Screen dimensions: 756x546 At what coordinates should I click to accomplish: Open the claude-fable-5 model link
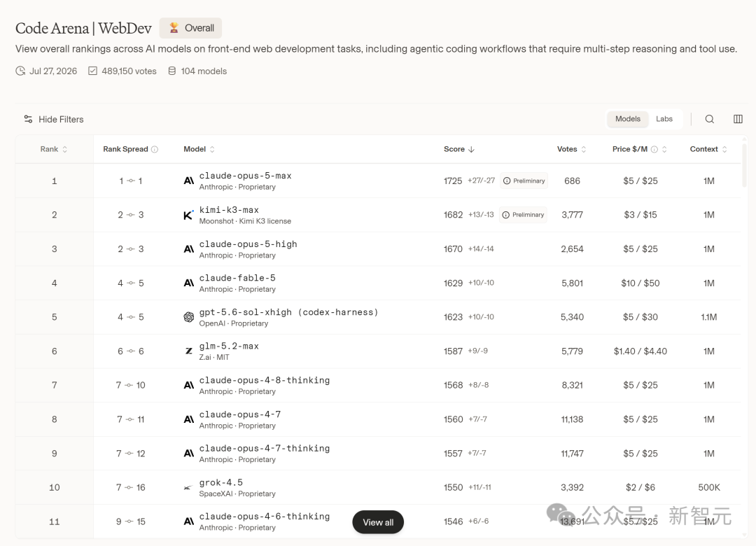pos(237,278)
